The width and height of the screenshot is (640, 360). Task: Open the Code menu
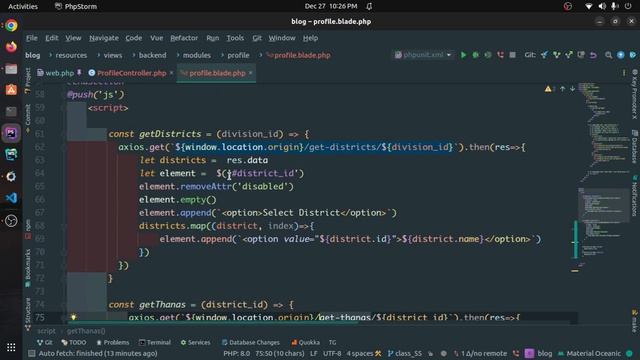point(133,38)
